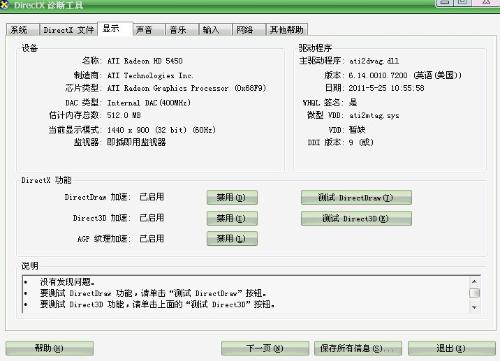Image resolution: width=500 pixels, height=361 pixels.
Task: Click the notes box scroll up arrow
Action: click(474, 282)
